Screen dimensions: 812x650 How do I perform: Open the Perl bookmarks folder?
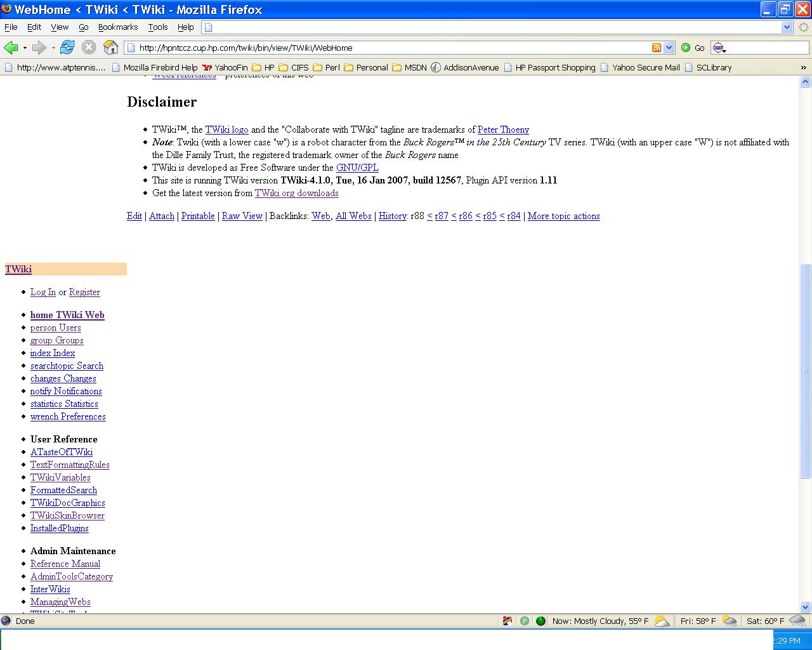point(326,67)
